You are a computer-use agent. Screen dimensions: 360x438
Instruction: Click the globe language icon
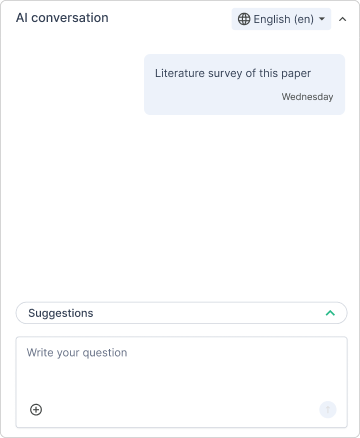click(244, 19)
